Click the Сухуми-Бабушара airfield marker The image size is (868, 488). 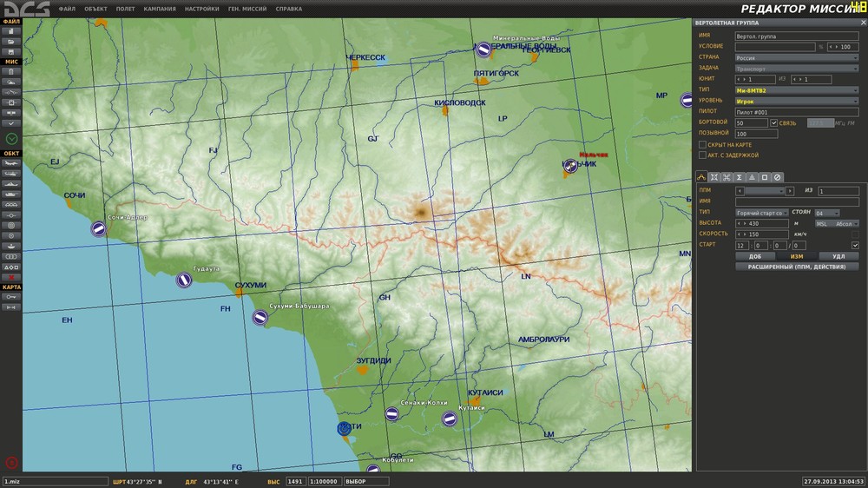260,318
